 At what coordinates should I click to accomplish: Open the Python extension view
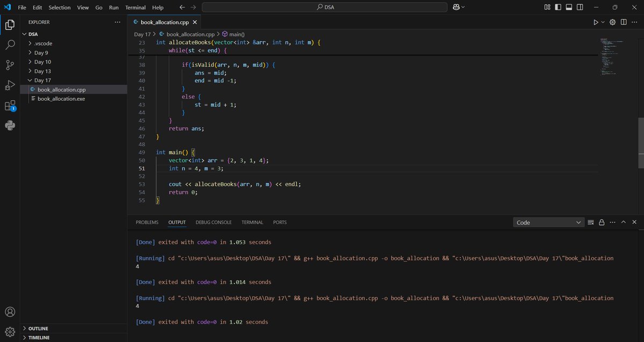coord(10,125)
